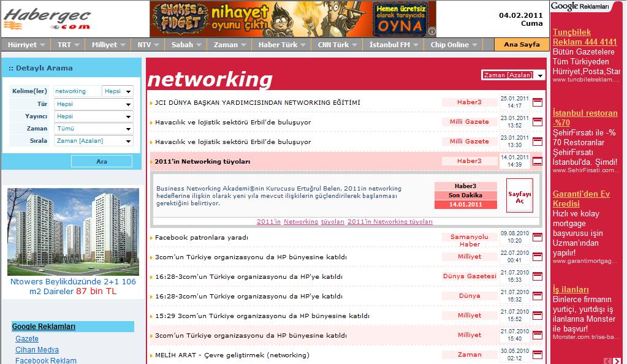Viewport: 627px width, 364px height.
Task: Open MELİH ARAT - Çevre geliştirmek headline
Action: click(232, 355)
